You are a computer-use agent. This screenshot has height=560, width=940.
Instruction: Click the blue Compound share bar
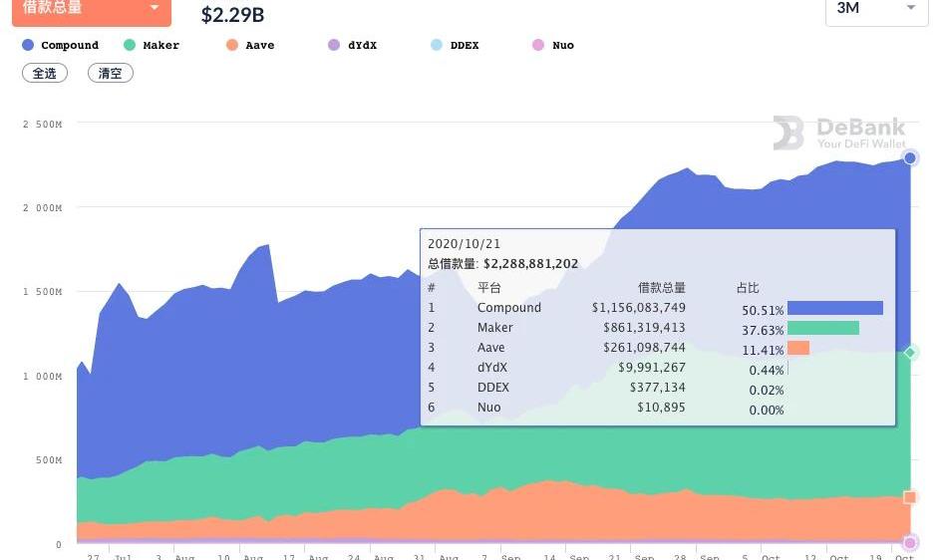(x=835, y=308)
